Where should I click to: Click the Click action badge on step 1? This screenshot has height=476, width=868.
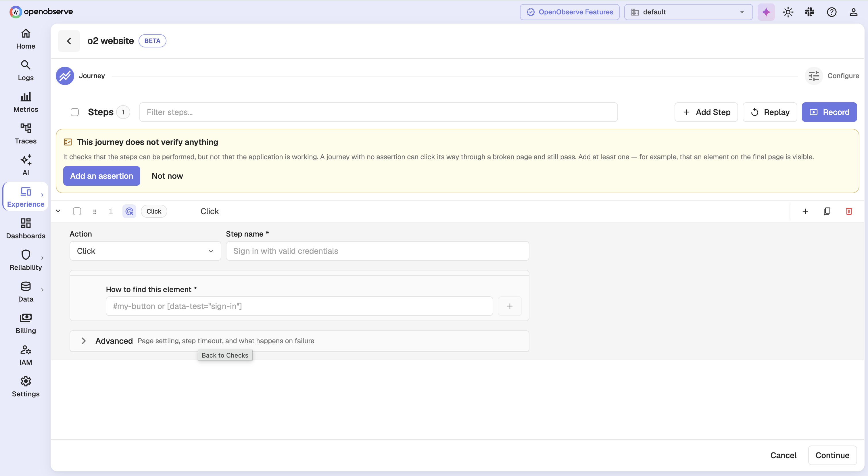click(x=154, y=211)
